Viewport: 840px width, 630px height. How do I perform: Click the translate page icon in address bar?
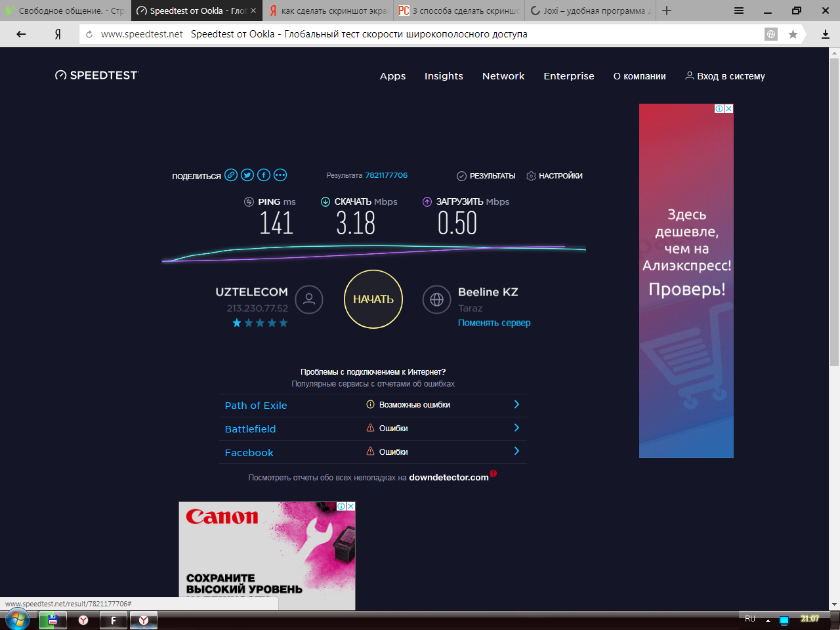pos(771,34)
